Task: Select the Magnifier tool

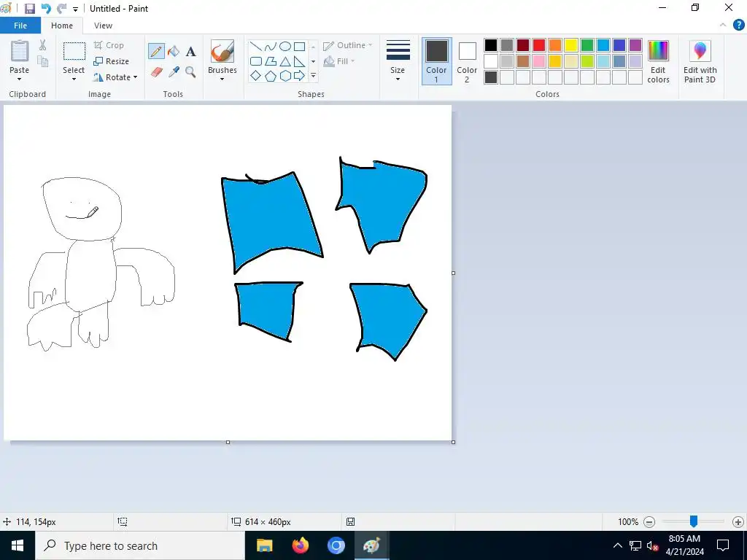Action: (190, 72)
